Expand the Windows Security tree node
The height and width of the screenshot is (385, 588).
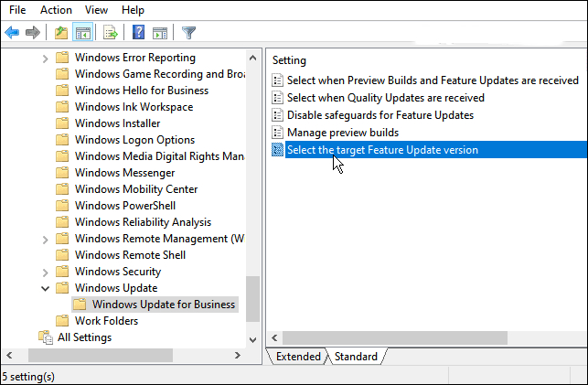(x=46, y=272)
